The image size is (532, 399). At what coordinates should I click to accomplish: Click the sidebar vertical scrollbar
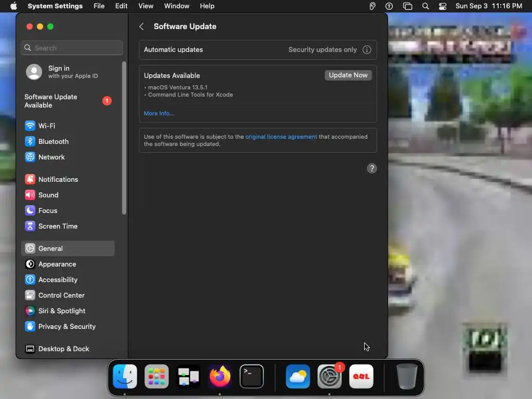[124, 138]
